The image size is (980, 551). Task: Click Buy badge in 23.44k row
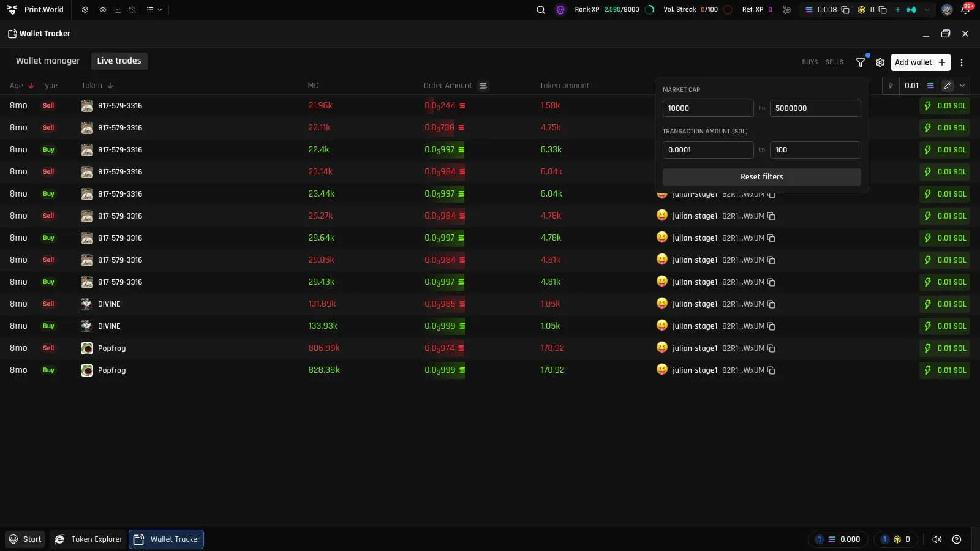pyautogui.click(x=48, y=194)
